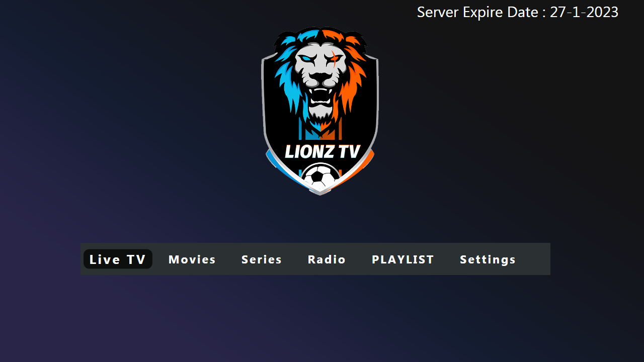This screenshot has width=644, height=362.
Task: Click the lion's blue eye
Action: coord(306,58)
